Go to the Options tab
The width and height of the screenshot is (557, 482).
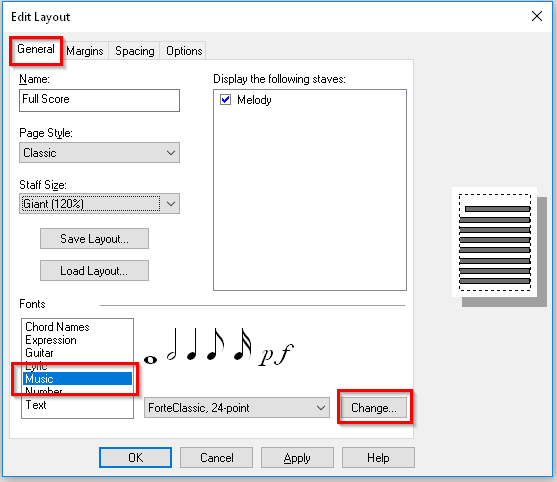(184, 51)
